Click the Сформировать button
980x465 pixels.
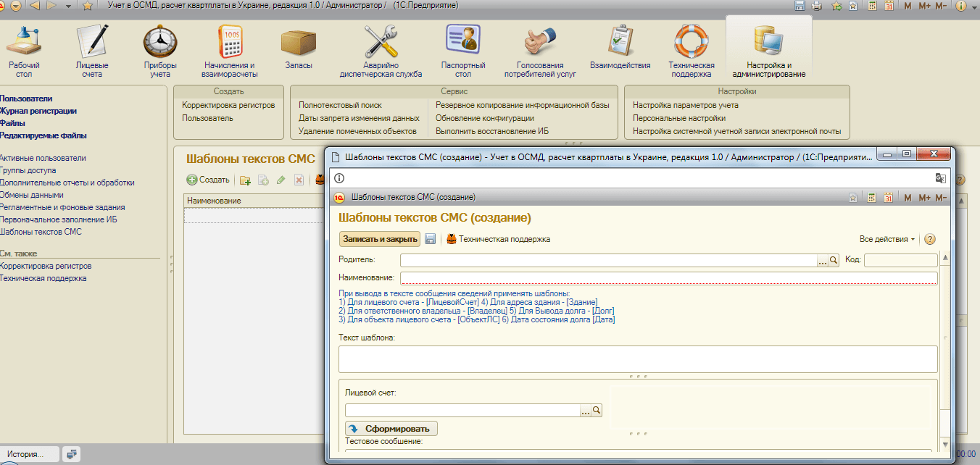(391, 428)
